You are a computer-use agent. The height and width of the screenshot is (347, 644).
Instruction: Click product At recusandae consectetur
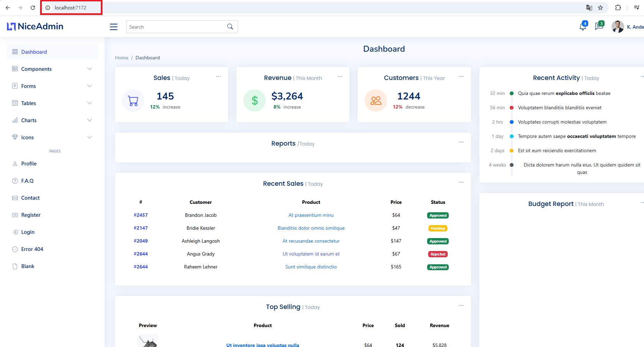(x=311, y=241)
